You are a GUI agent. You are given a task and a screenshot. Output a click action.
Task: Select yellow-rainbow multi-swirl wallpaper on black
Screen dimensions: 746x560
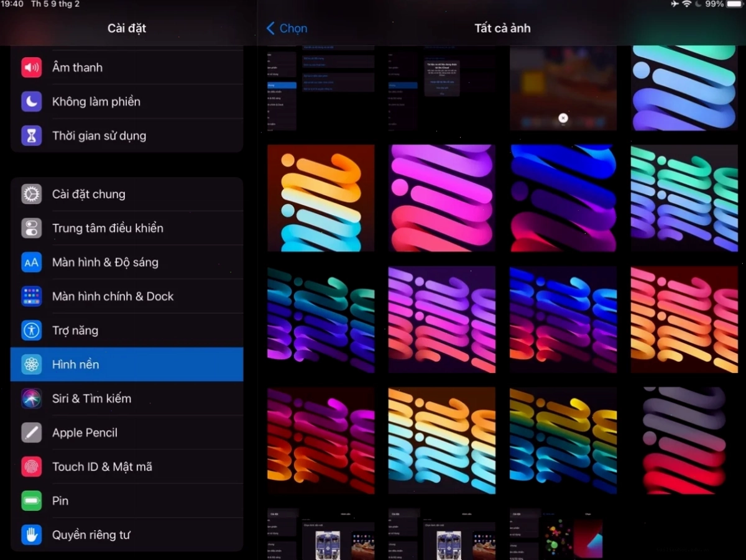click(563, 441)
